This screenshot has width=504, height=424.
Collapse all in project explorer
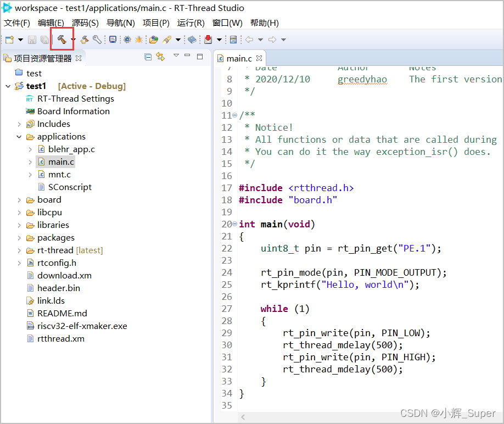148,57
